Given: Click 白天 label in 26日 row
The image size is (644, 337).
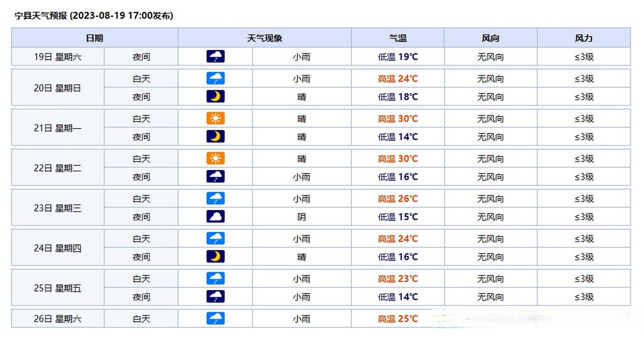Looking at the screenshot, I should pyautogui.click(x=141, y=319).
